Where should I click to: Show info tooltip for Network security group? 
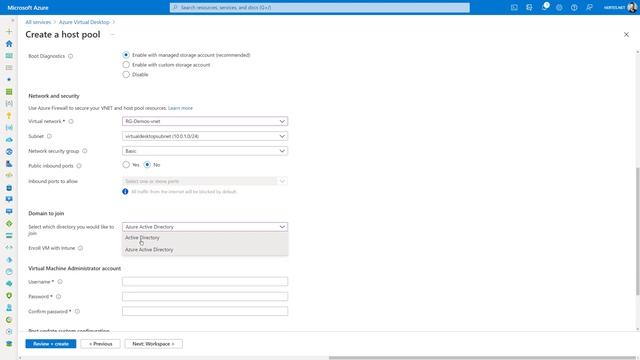(x=85, y=151)
